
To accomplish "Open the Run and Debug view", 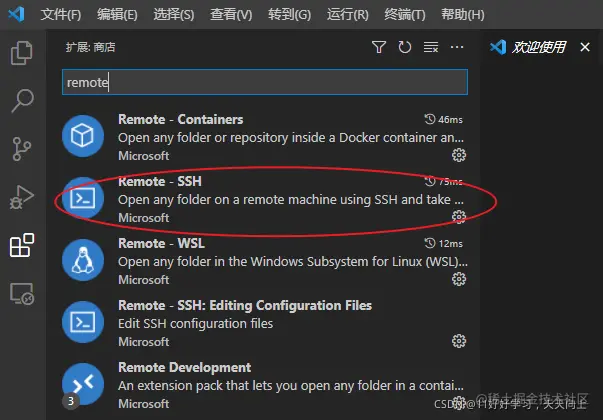I will pos(22,197).
